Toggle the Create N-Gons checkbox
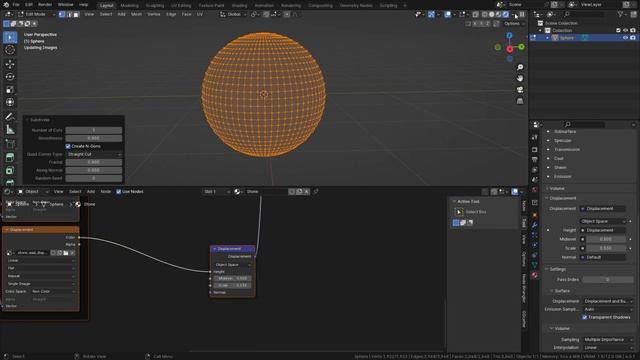The width and height of the screenshot is (640, 360). pos(68,146)
